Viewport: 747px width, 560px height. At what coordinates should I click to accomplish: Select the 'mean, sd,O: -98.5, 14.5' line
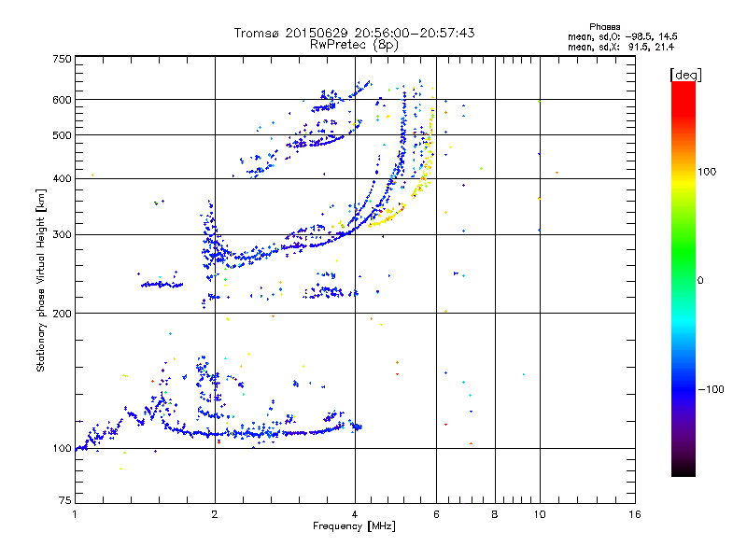[x=622, y=36]
